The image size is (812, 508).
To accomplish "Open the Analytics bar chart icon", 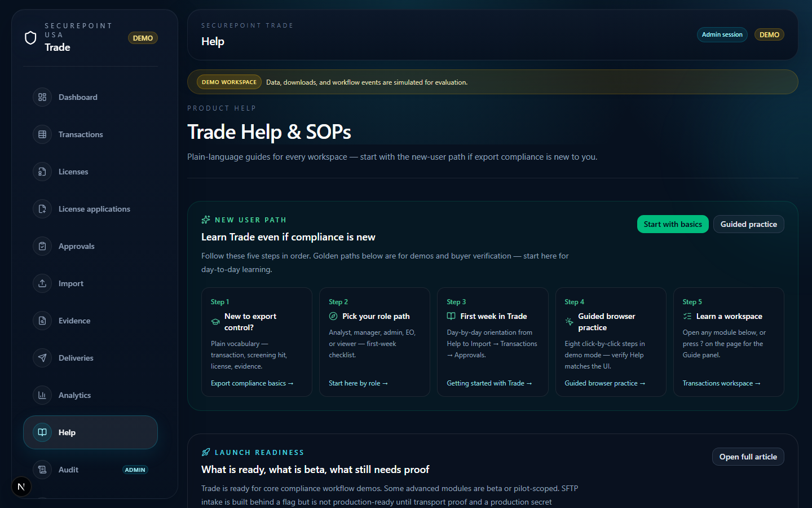I will click(42, 395).
